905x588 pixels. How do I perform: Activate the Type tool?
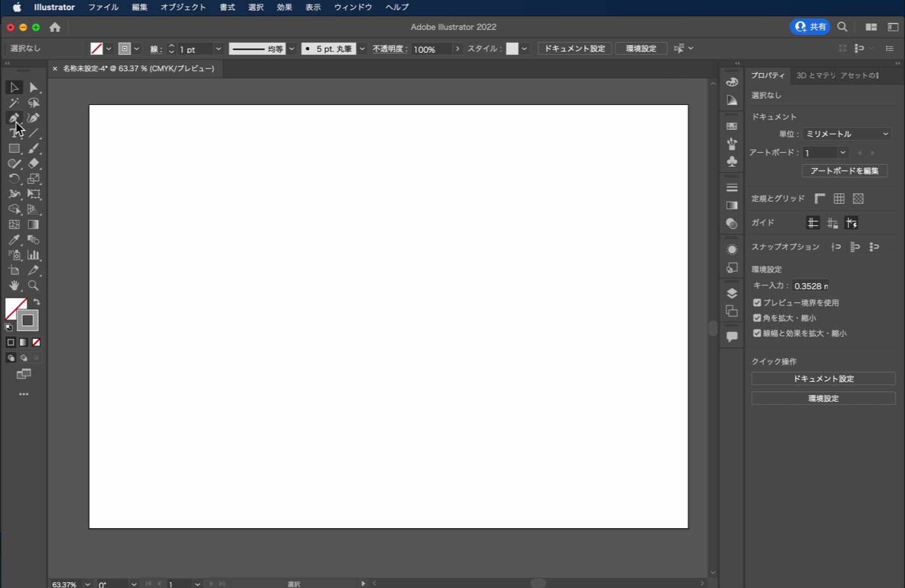14,133
